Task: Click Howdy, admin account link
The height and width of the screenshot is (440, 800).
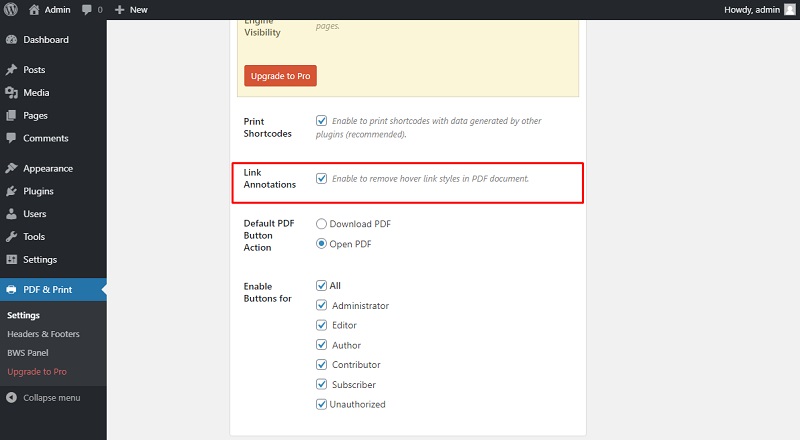Action: coord(752,10)
